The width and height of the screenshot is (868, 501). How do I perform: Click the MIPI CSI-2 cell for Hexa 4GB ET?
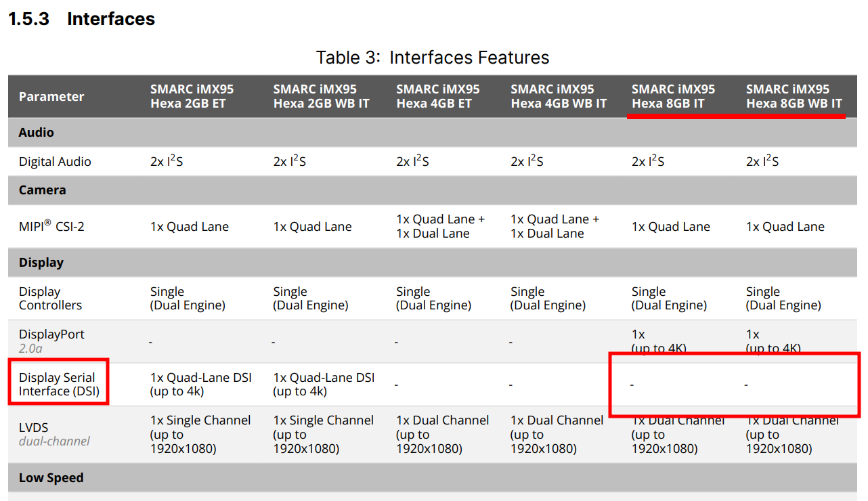coord(440,226)
